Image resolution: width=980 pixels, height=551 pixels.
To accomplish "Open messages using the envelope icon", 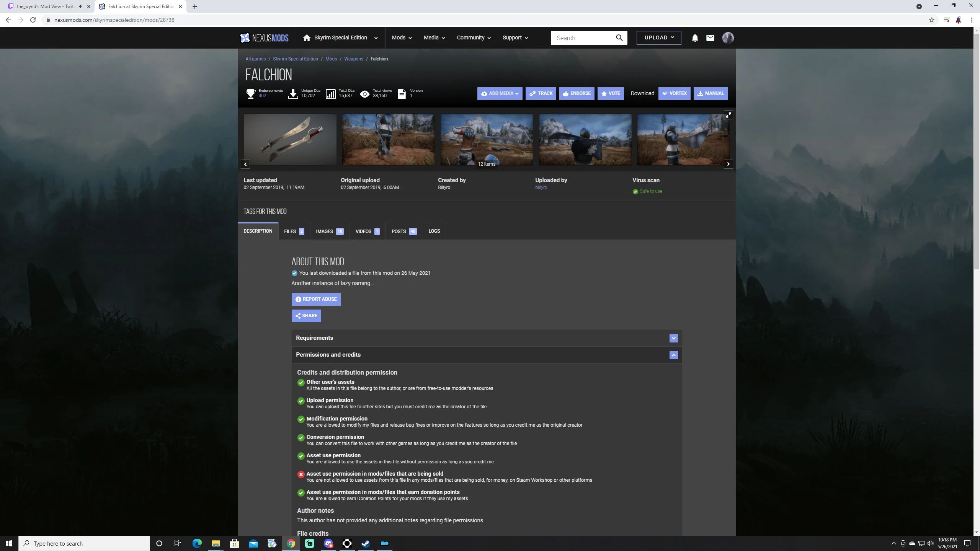I will tap(709, 37).
